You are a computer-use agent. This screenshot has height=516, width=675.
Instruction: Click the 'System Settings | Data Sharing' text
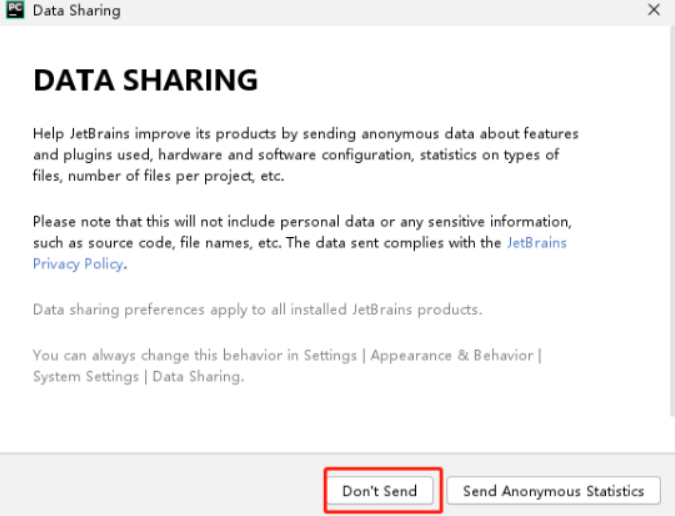coord(139,377)
